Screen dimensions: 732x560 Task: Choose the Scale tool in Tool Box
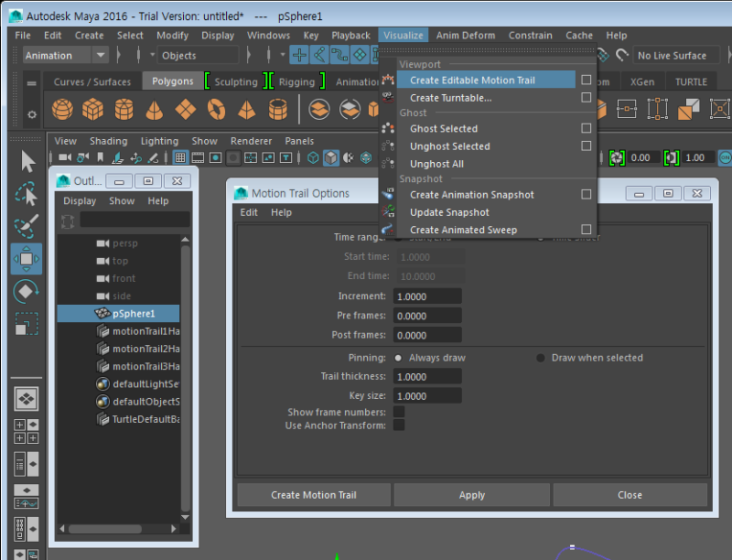coord(27,323)
